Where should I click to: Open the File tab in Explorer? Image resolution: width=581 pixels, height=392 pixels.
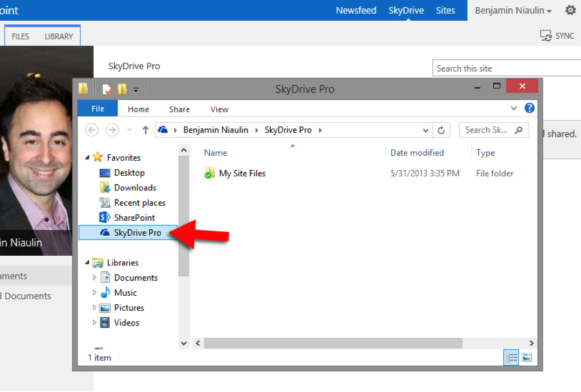click(x=98, y=108)
